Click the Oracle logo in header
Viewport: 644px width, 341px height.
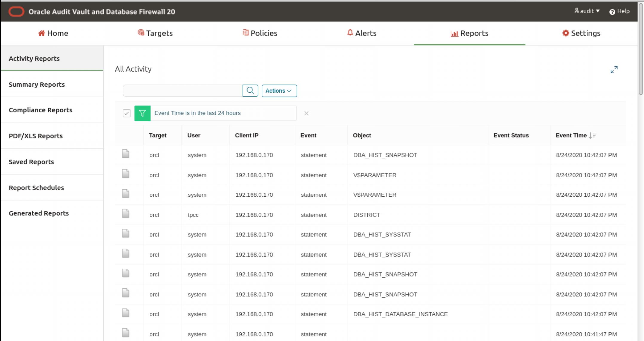(16, 12)
